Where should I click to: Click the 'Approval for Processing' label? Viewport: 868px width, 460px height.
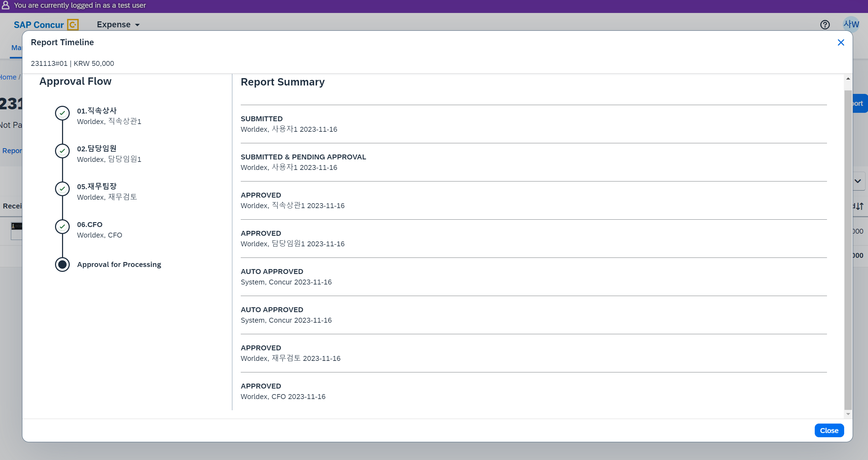tap(119, 265)
